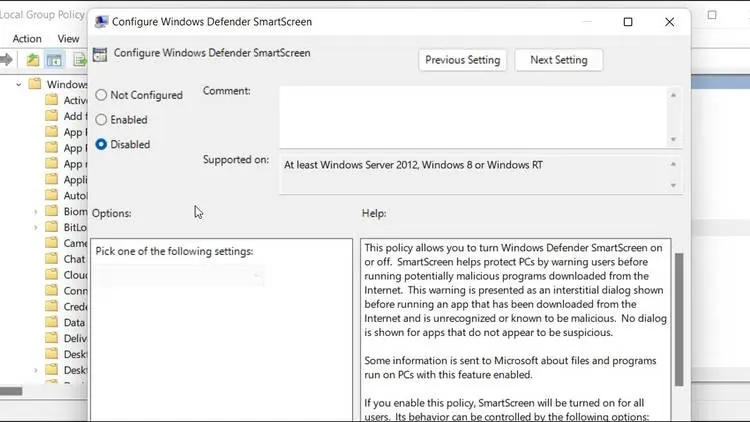
Task: Go to the Next Setting
Action: point(558,60)
